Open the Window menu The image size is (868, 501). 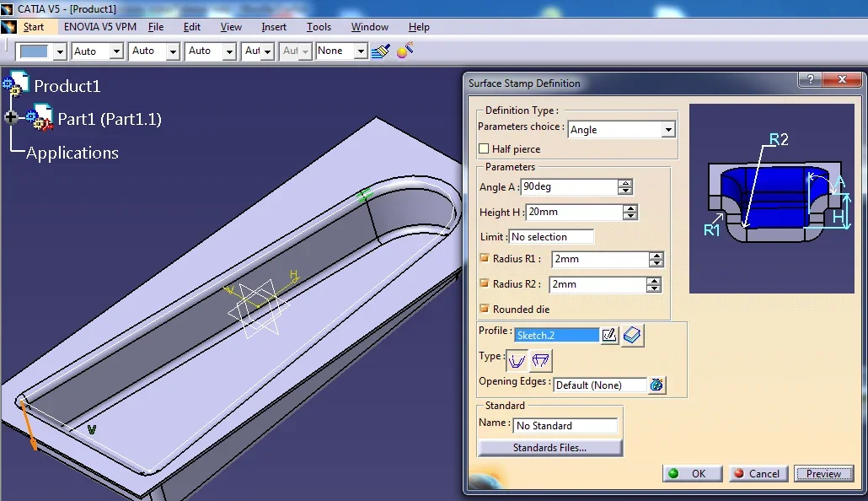370,27
